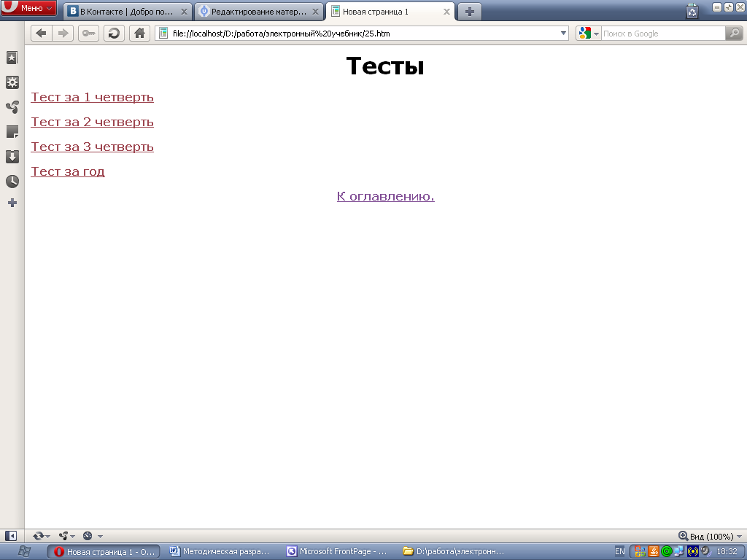Minimize the Opera window
This screenshot has width=747, height=560.
(717, 7)
